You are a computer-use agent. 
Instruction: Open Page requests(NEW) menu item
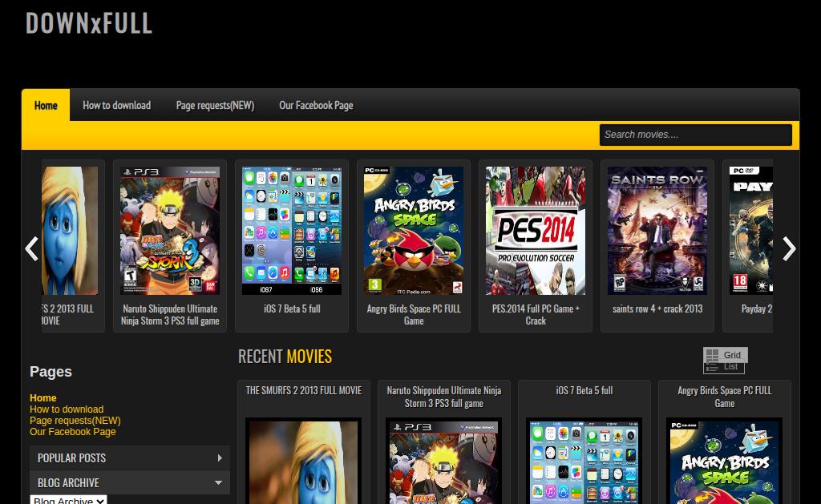[x=215, y=105]
